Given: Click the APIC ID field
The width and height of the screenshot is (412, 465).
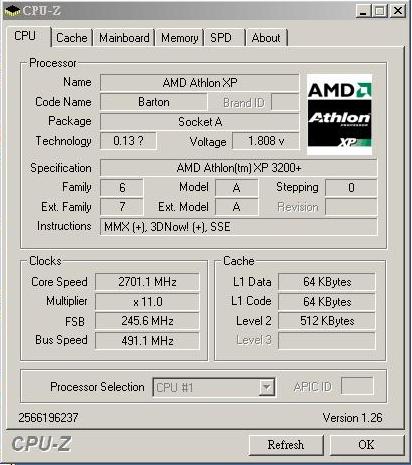Looking at the screenshot, I should (x=357, y=386).
